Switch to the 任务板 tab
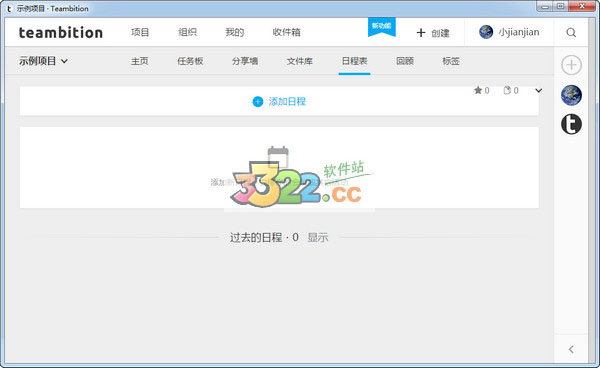 (190, 61)
